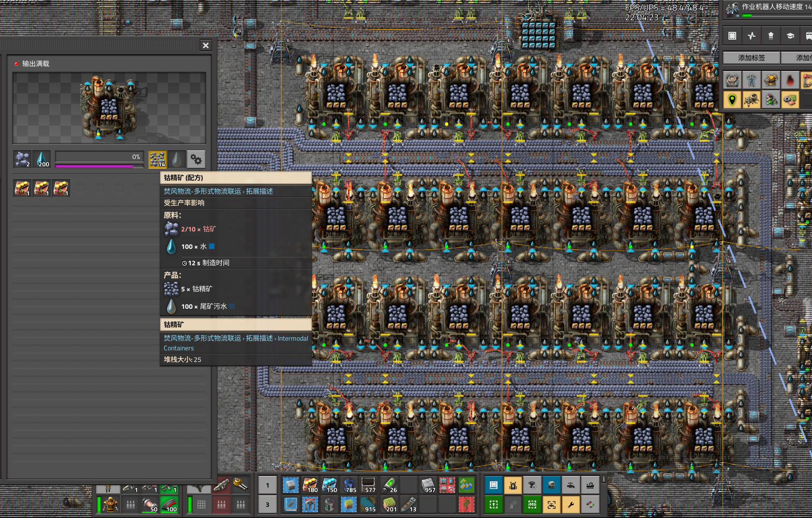The image size is (812, 518).
Task: Select landfill item with count 201
Action: [389, 504]
